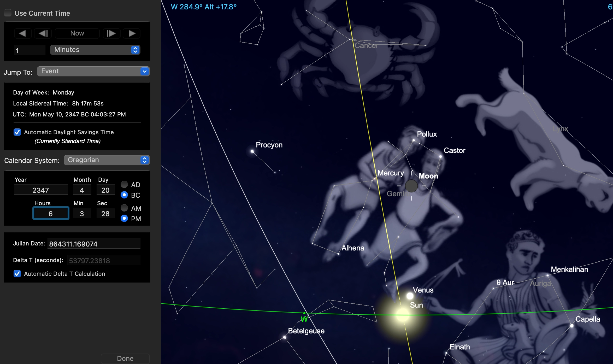Image resolution: width=613 pixels, height=364 pixels.
Task: Toggle Automatic Daylight Savings Time checkbox
Action: [17, 132]
